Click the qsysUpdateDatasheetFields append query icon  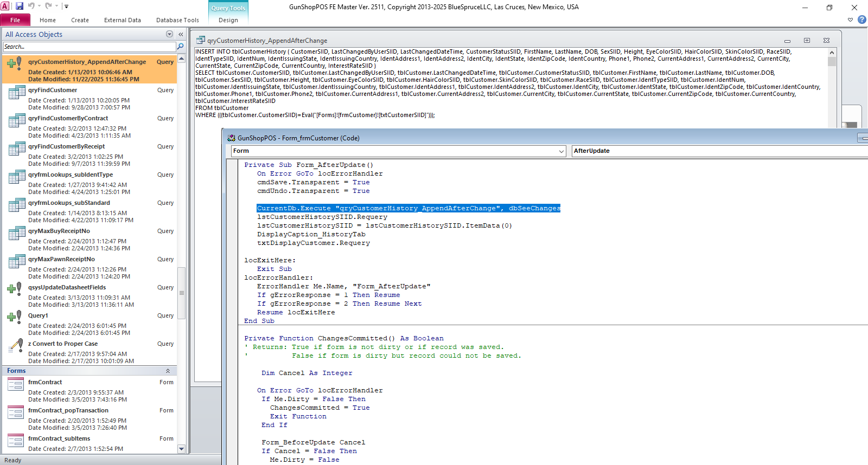pyautogui.click(x=15, y=288)
